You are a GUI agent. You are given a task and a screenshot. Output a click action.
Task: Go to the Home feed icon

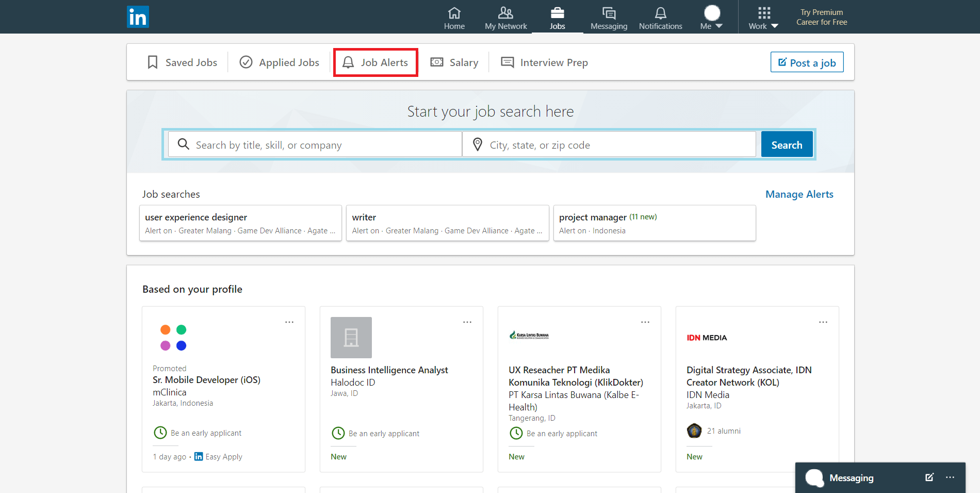point(454,18)
